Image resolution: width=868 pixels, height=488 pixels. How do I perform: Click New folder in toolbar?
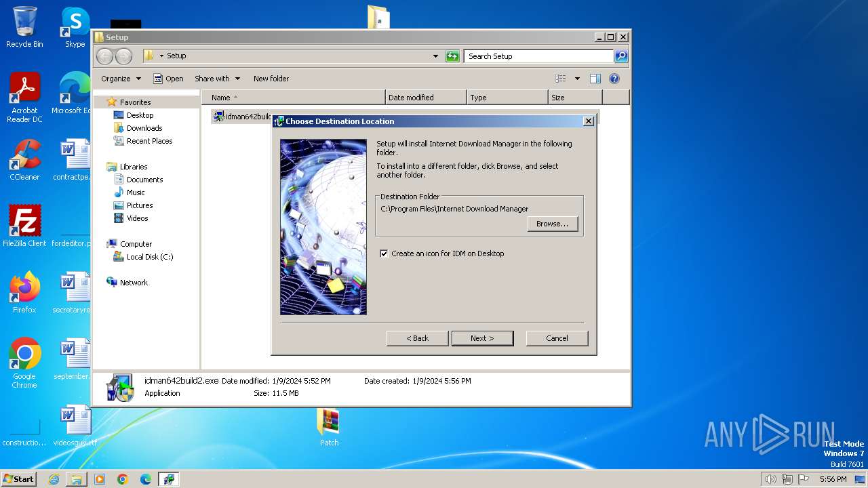pos(271,79)
